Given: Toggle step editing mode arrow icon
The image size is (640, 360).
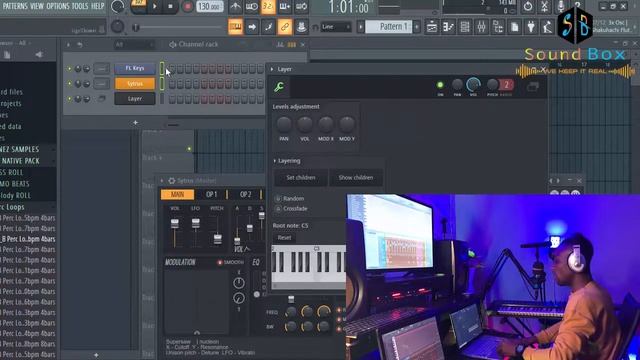Looking at the screenshot, I should click(252, 27).
